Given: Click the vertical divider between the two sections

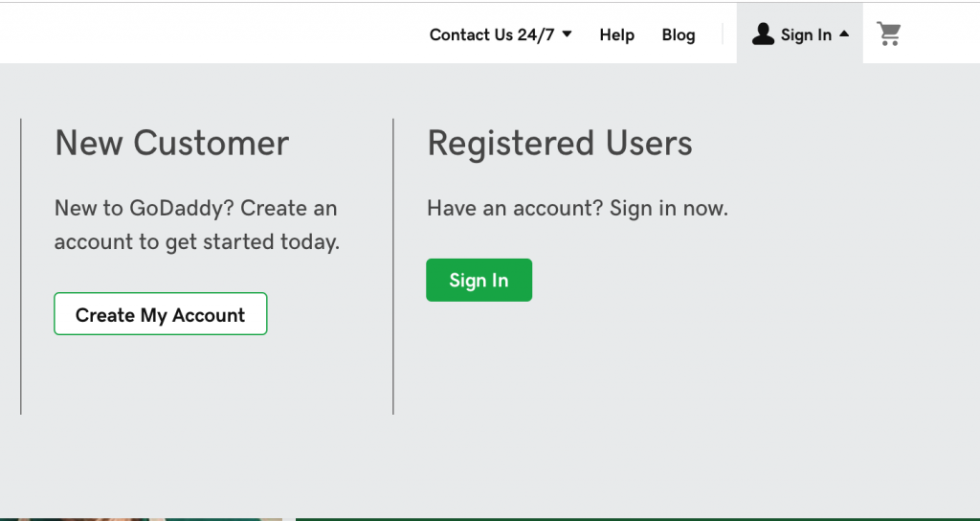Looking at the screenshot, I should coord(393,266).
